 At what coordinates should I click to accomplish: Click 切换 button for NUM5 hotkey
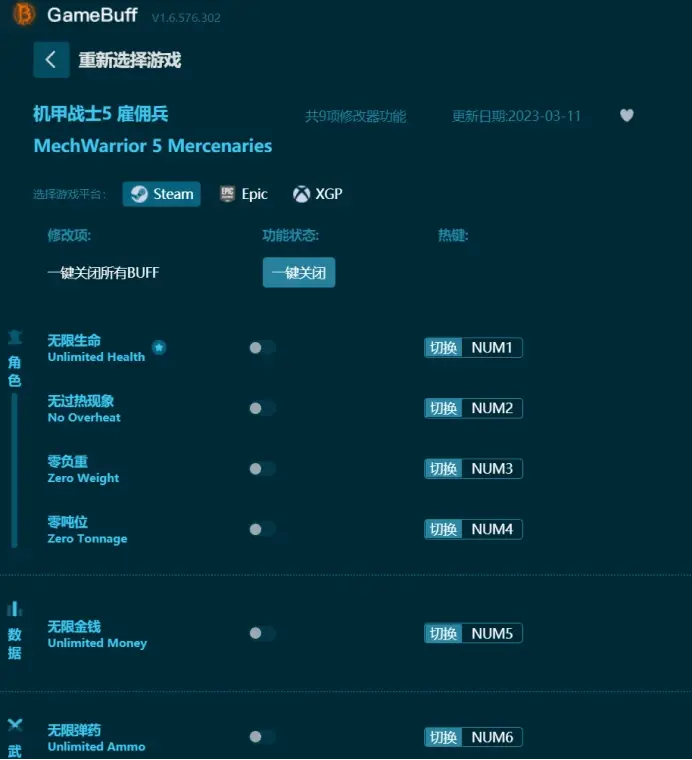(443, 633)
